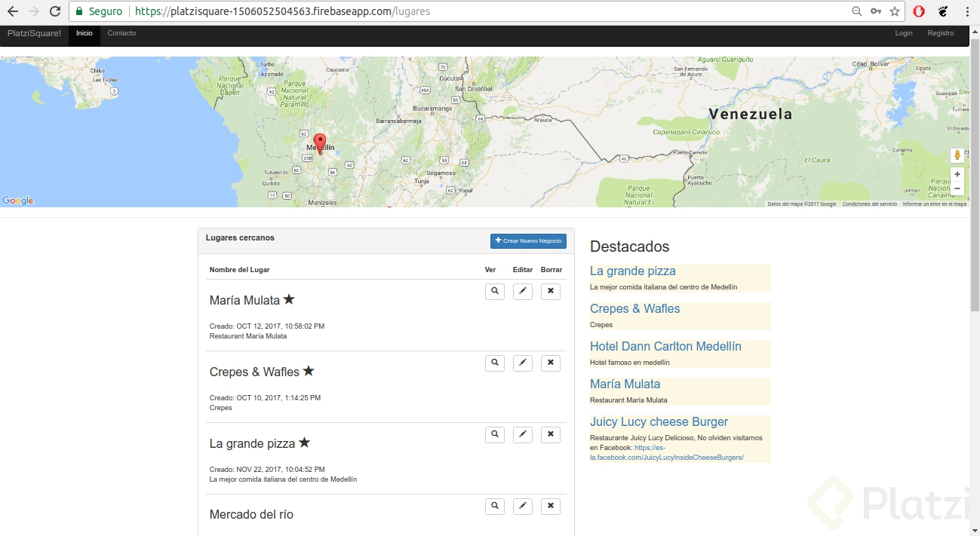
Task: Zoom out the map with minus
Action: [x=957, y=188]
